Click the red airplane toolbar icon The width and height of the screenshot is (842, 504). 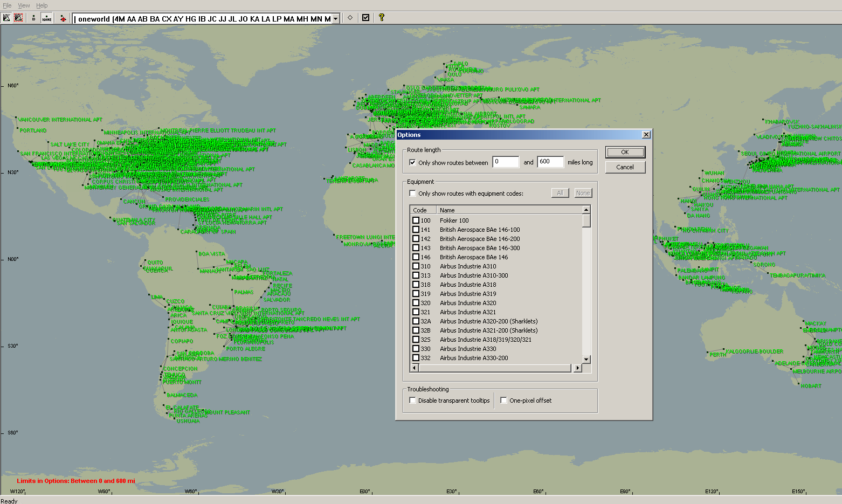pyautogui.click(x=63, y=18)
